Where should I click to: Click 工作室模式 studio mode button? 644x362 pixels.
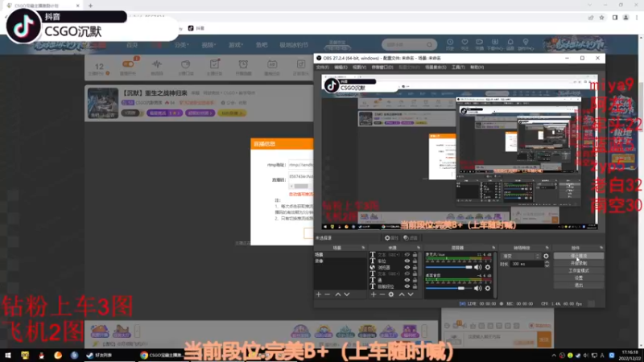pos(579,270)
